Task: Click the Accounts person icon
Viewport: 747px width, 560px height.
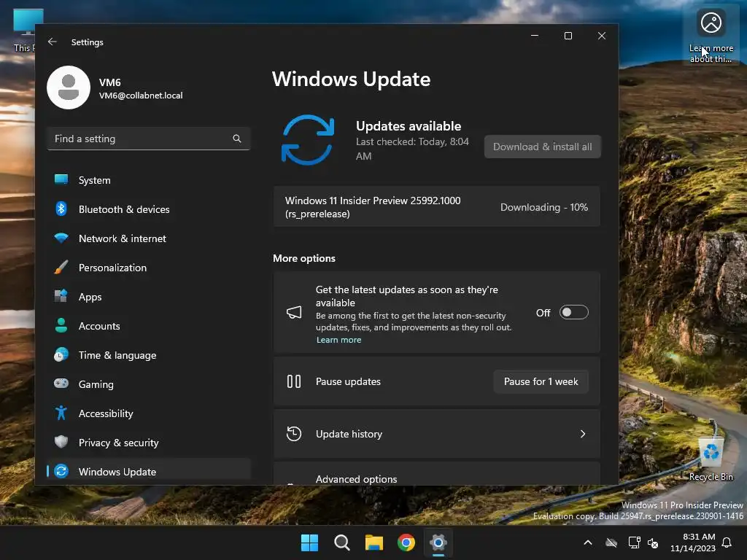Action: point(61,326)
